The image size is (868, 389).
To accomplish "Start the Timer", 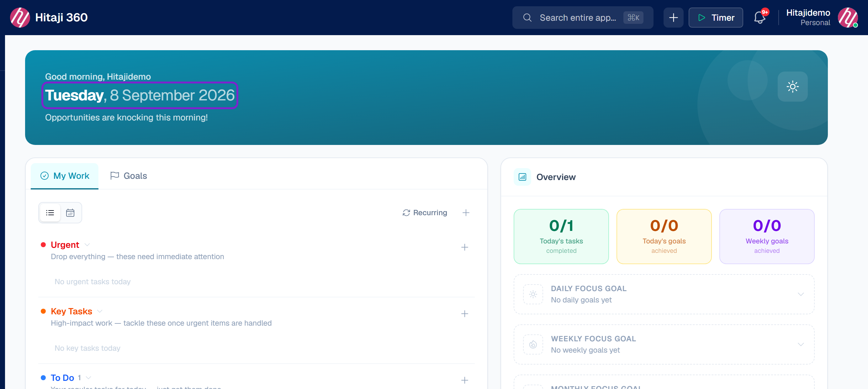I will (x=715, y=18).
